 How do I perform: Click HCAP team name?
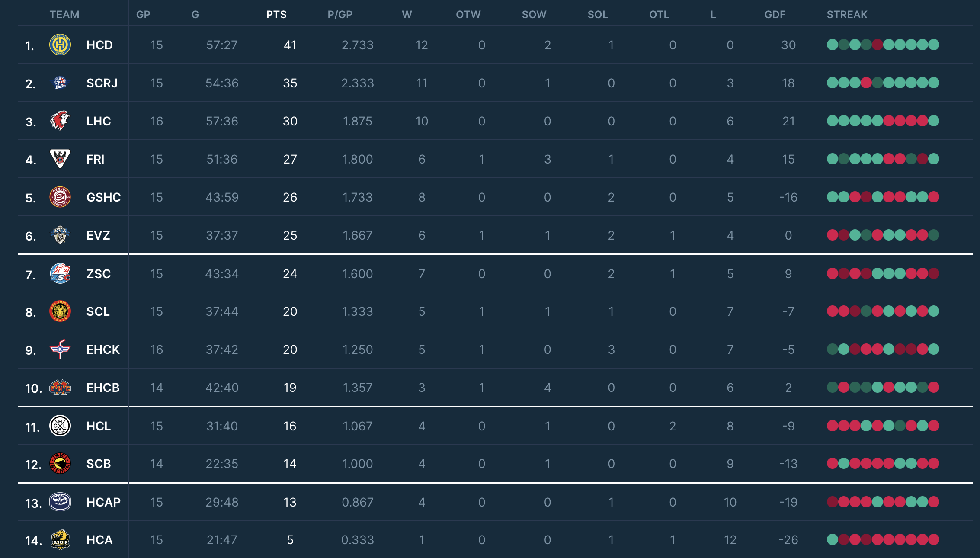[x=103, y=502]
